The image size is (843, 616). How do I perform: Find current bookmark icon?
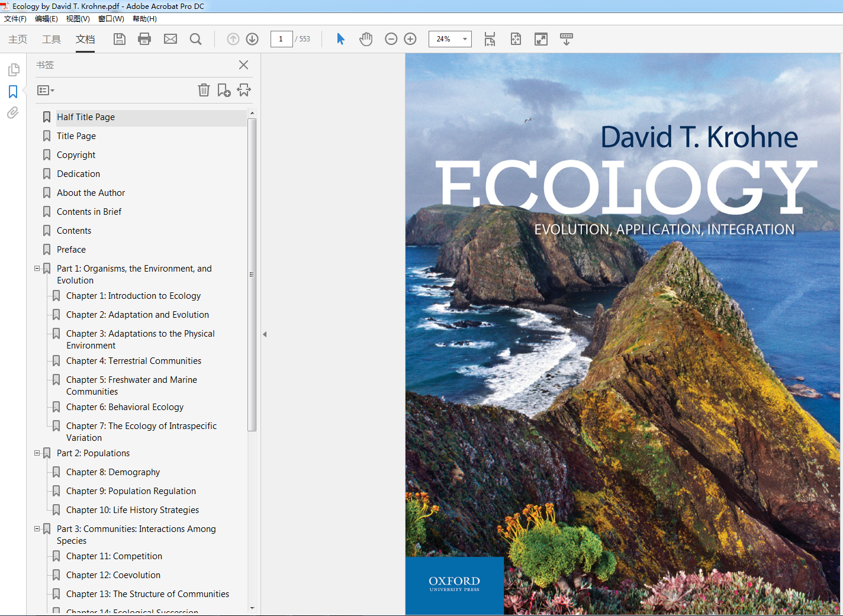pos(244,90)
